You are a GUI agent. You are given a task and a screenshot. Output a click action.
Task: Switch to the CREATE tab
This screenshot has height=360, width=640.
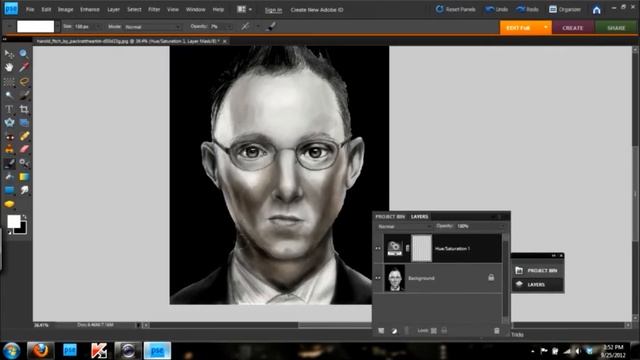pos(573,28)
